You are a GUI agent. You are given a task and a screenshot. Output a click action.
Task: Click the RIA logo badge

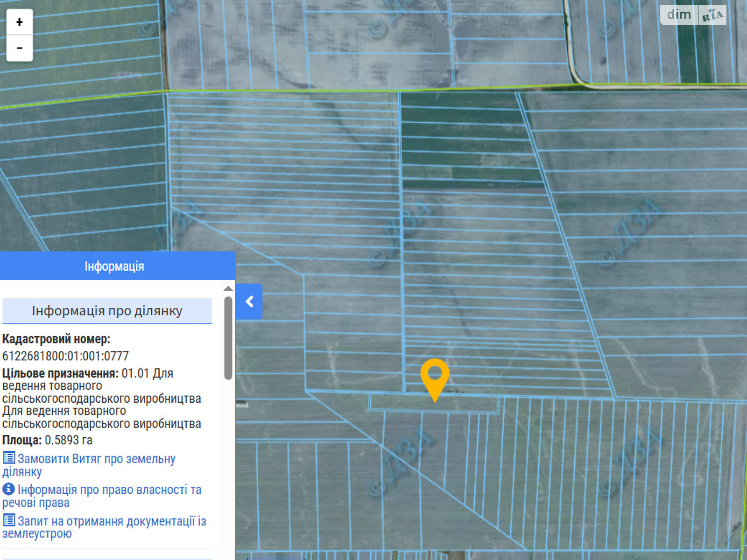712,15
